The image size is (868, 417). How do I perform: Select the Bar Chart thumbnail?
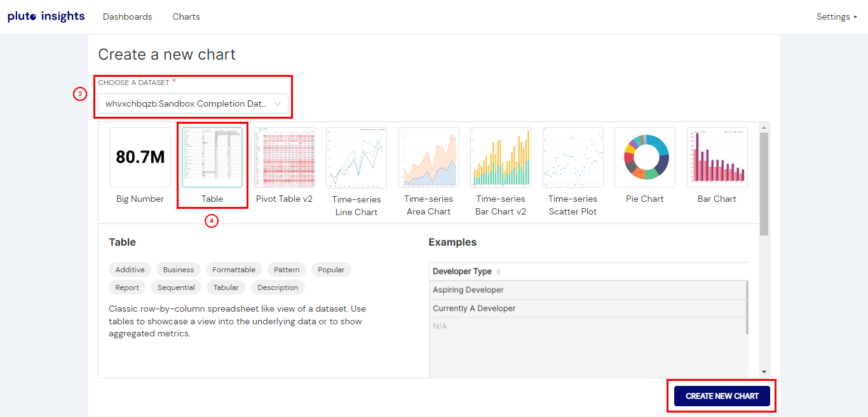(x=717, y=157)
